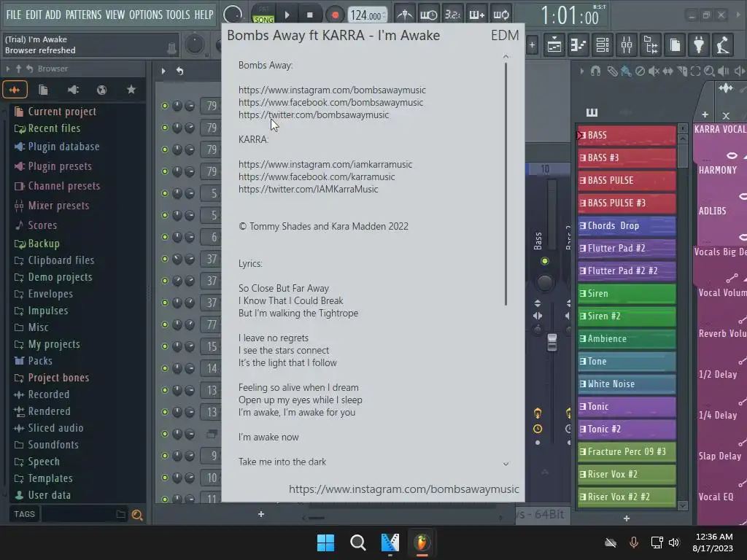Select the Browser plugins tab icon

click(x=73, y=90)
